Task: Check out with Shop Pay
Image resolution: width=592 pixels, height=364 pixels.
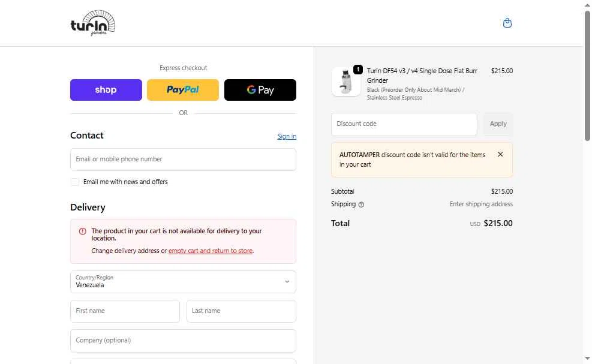Action: pos(106,90)
